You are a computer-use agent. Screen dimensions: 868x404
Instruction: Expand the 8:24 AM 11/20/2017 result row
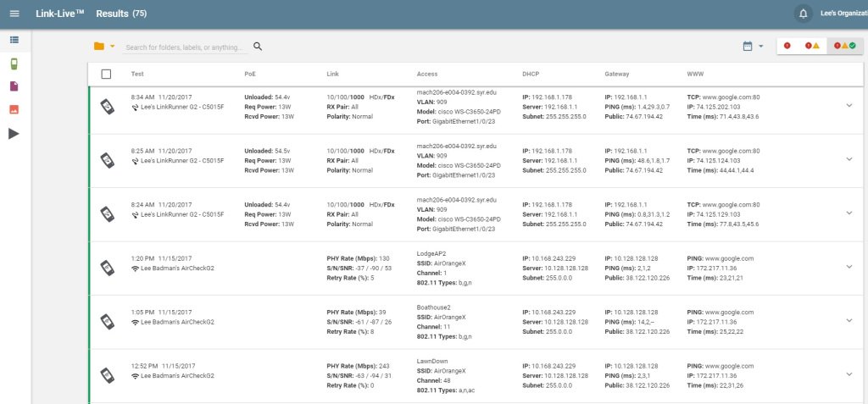tap(849, 213)
